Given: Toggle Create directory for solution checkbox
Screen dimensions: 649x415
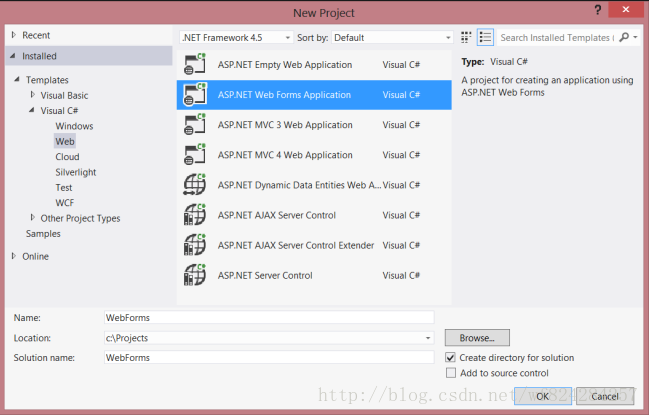Looking at the screenshot, I should pyautogui.click(x=451, y=357).
